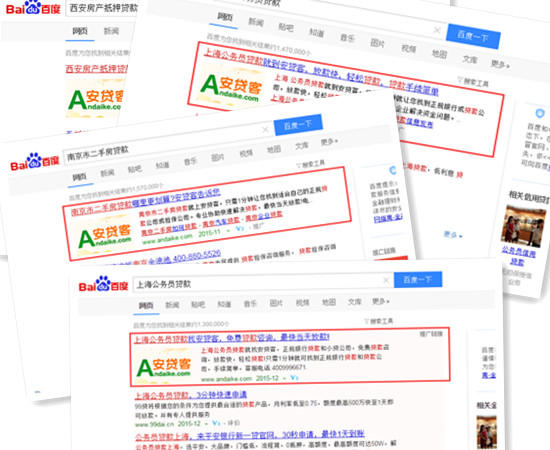Open result 上海公务员贷款就到安贷客 in tilted window
Screen dimensions: 550x450
(x=321, y=72)
